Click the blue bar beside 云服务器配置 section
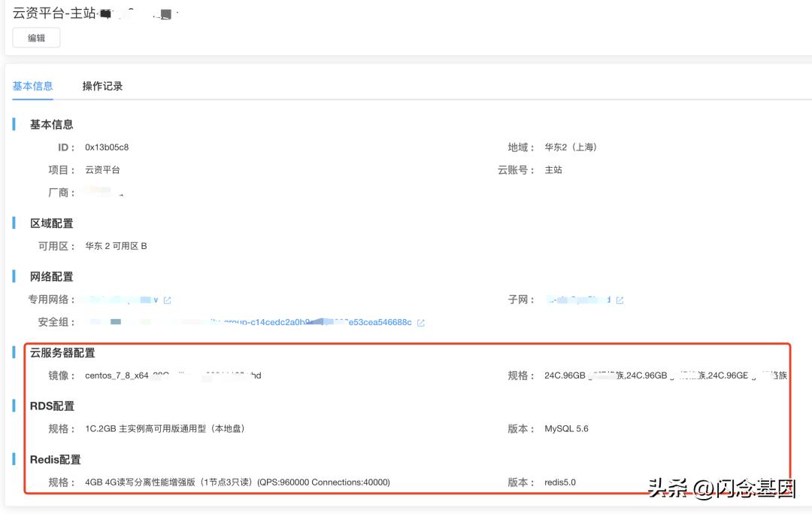The height and width of the screenshot is (514, 812). click(x=14, y=352)
